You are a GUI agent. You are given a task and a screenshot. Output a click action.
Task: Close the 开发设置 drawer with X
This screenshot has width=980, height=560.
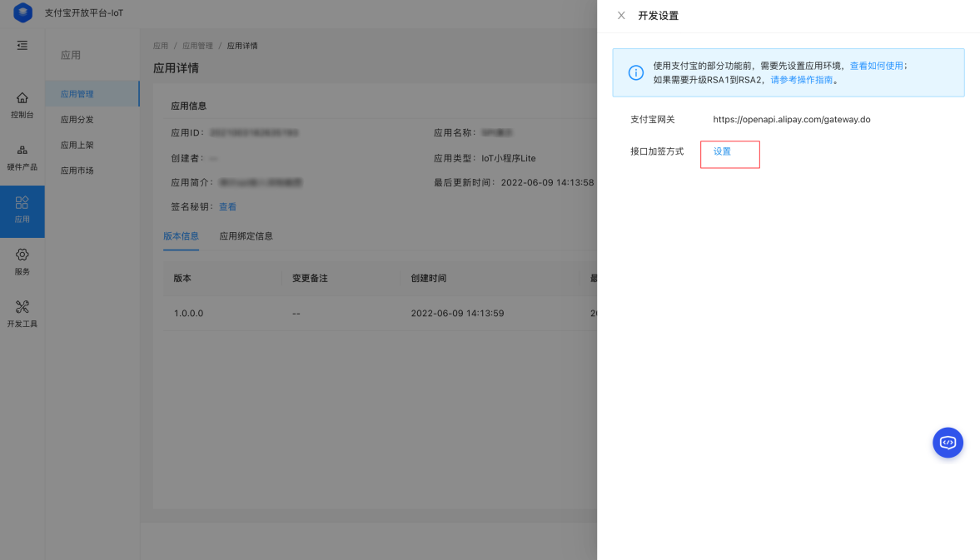(621, 16)
